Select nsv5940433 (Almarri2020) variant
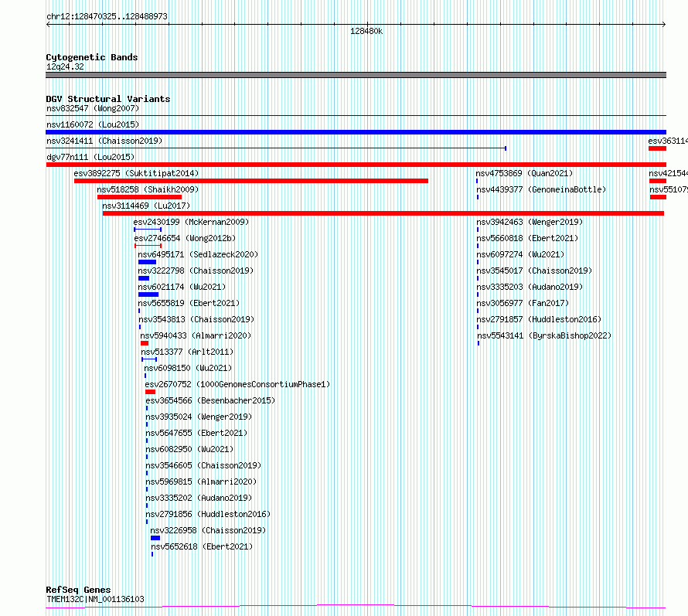The image size is (688, 616). click(196, 335)
